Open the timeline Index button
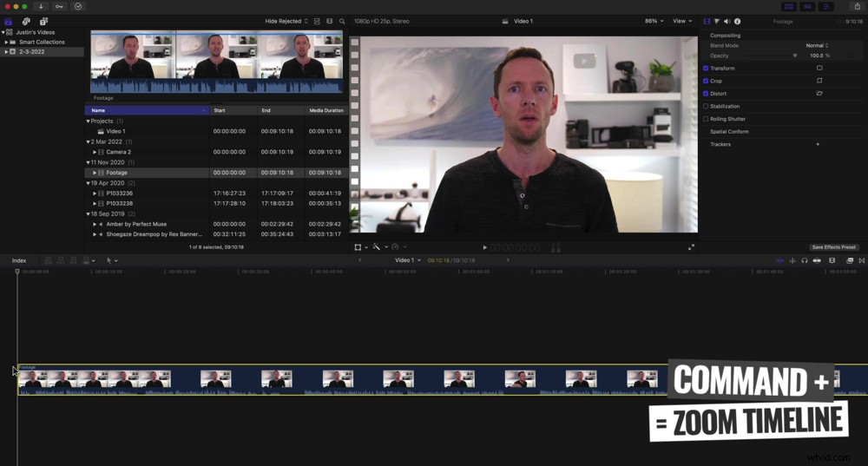This screenshot has height=466, width=868. pyautogui.click(x=19, y=260)
